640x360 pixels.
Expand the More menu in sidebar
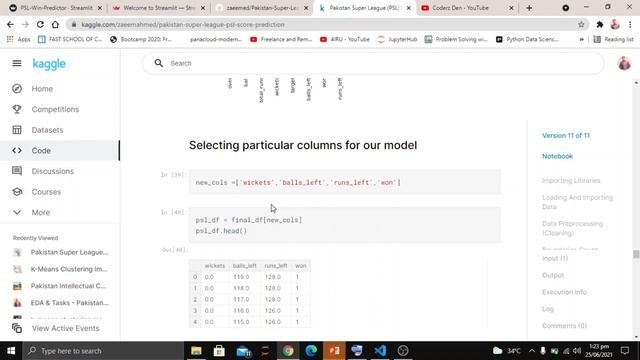[40, 212]
